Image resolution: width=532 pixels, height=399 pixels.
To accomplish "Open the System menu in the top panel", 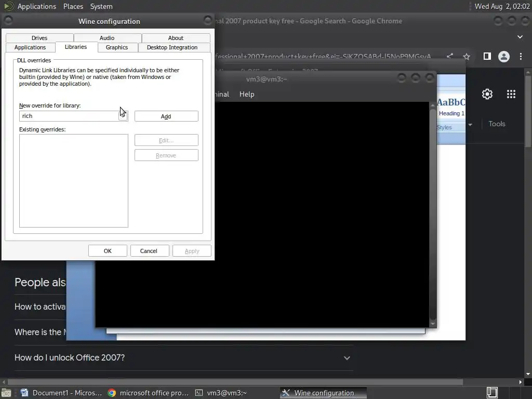I will tap(101, 6).
